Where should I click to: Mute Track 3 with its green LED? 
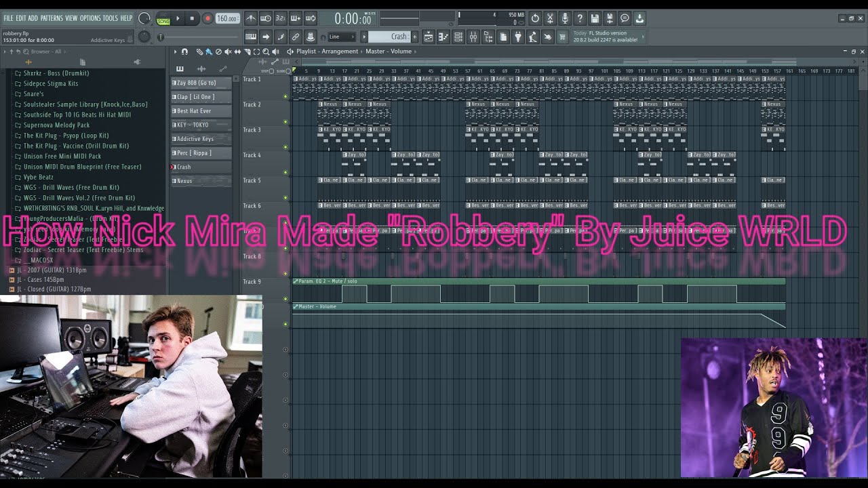tap(285, 146)
